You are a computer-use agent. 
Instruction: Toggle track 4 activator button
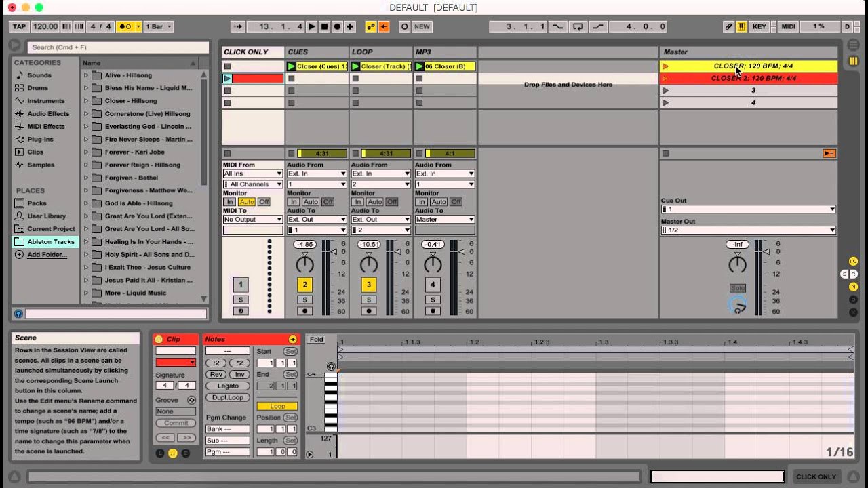[433, 285]
